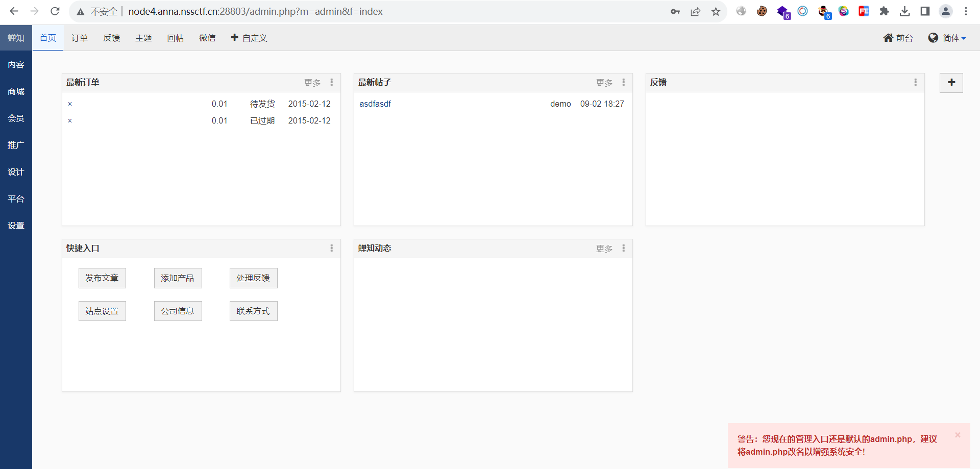Click the 联系方式 shortcut button
Screen dimensions: 980x469
[253, 311]
